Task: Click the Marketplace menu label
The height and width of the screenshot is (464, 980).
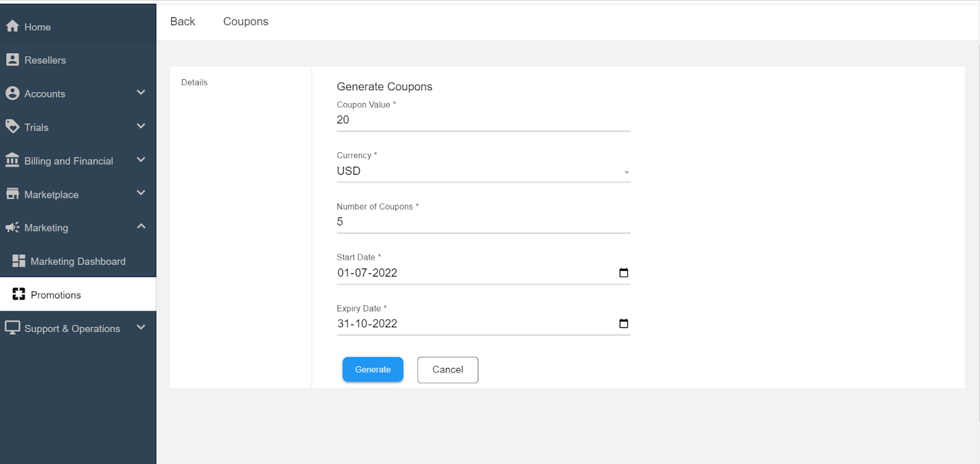Action: pos(51,195)
